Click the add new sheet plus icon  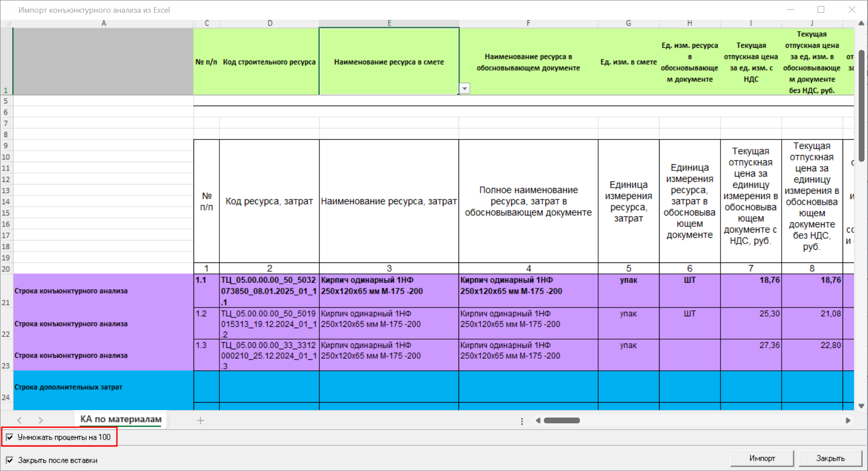click(x=200, y=421)
